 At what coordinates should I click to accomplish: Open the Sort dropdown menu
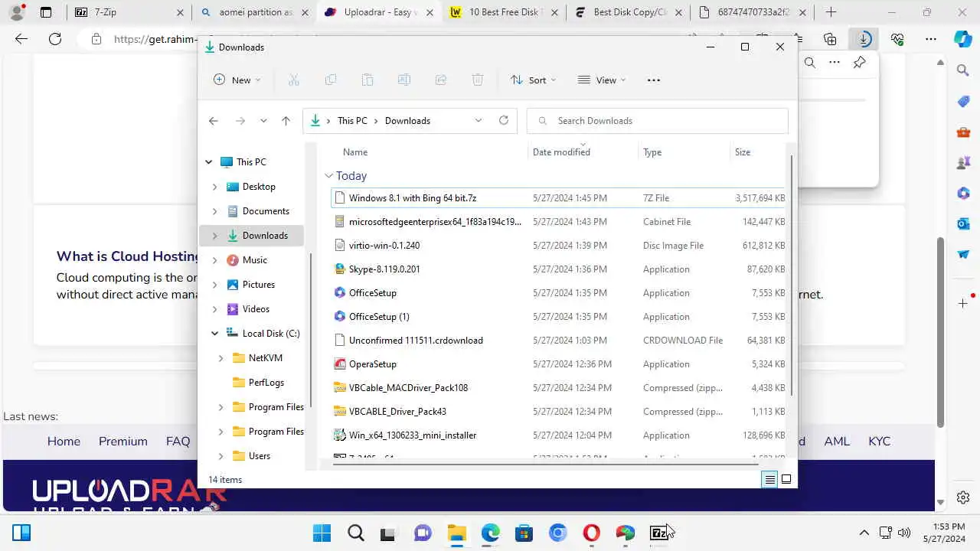point(534,80)
